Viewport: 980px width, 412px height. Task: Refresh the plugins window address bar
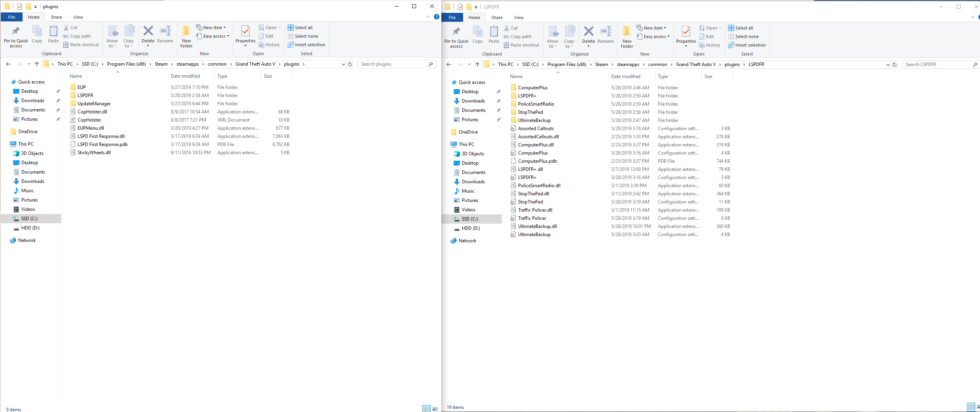(x=350, y=64)
